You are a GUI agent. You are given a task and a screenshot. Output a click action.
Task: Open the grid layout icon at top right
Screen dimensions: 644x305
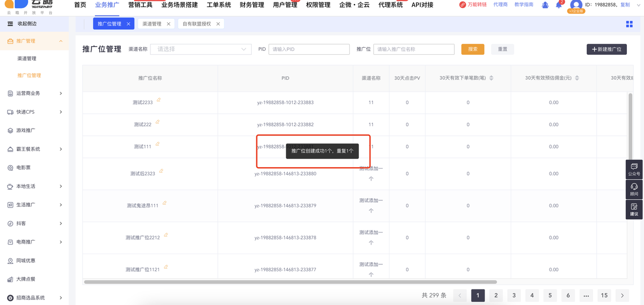629,24
